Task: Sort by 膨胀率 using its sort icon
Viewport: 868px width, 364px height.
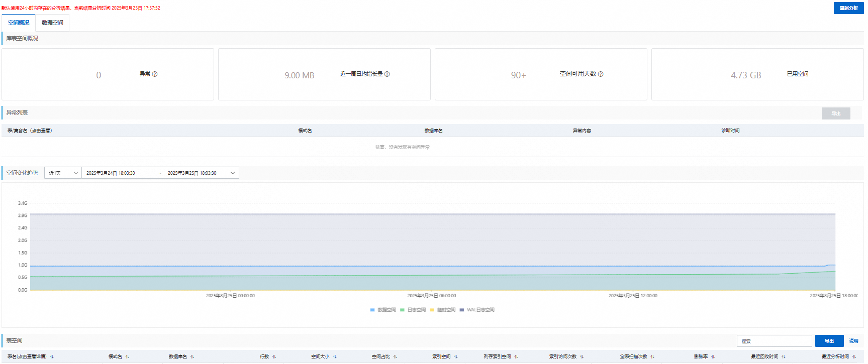Action: pos(713,357)
